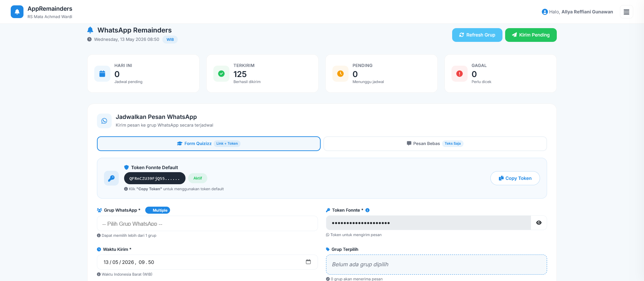Click the Multiple badge next to Grup WhatsApp

(x=158, y=210)
